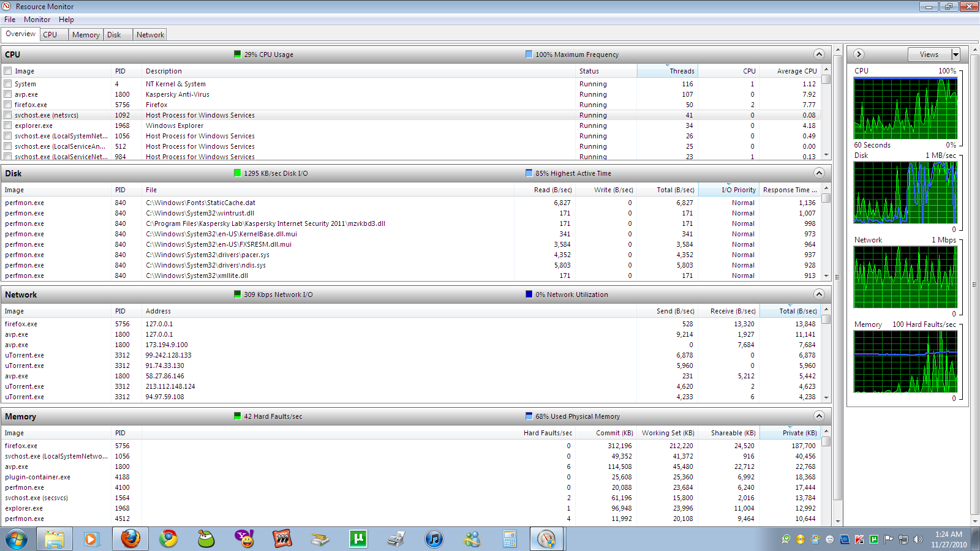
Task: Click the volume speaker icon in tray
Action: [918, 539]
